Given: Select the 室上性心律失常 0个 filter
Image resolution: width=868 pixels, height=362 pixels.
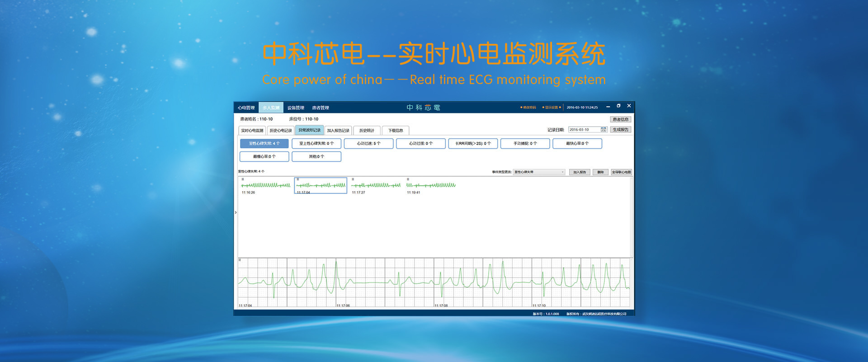Looking at the screenshot, I should 316,143.
